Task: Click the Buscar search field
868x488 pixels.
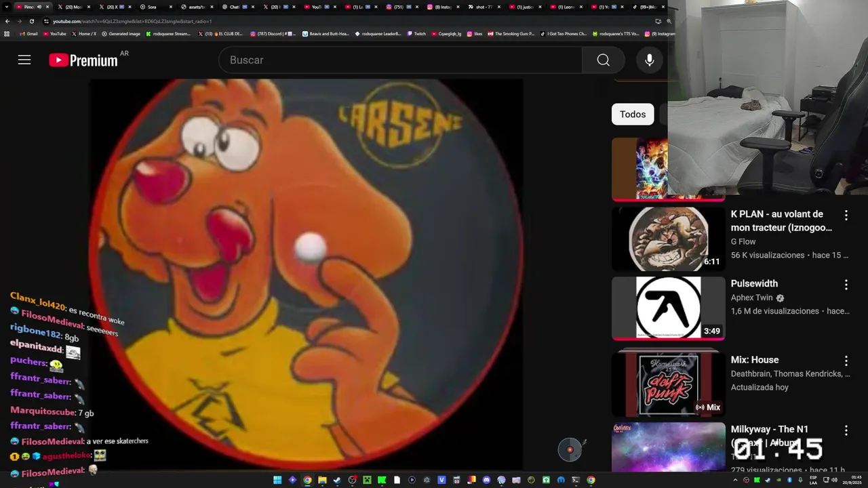Action: (400, 60)
